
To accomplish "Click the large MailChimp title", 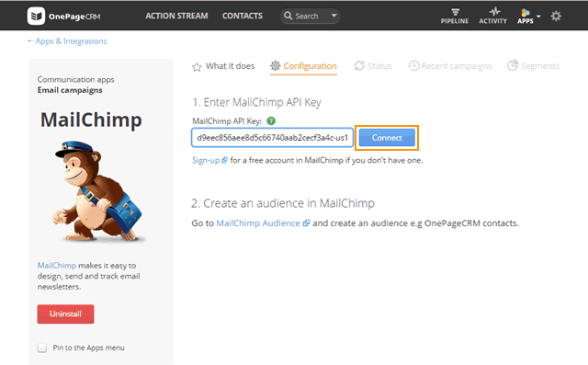I will click(x=91, y=120).
